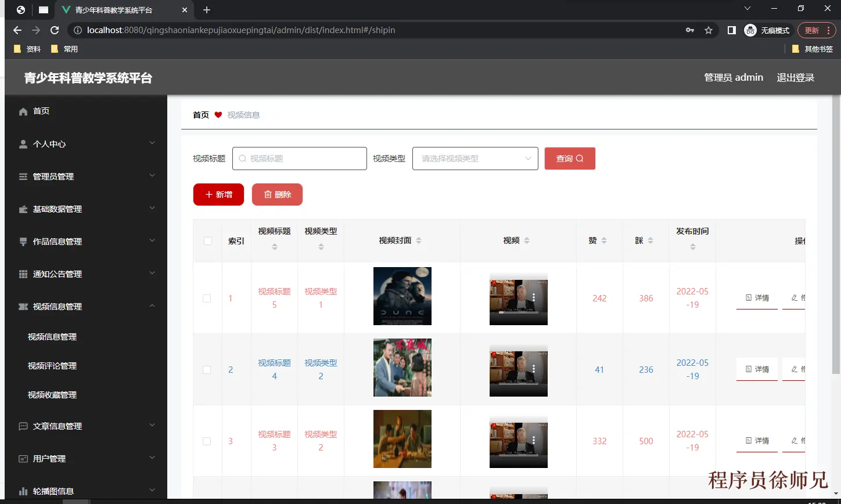Open 详情 for row 3
This screenshot has height=504, width=841.
[x=757, y=441]
